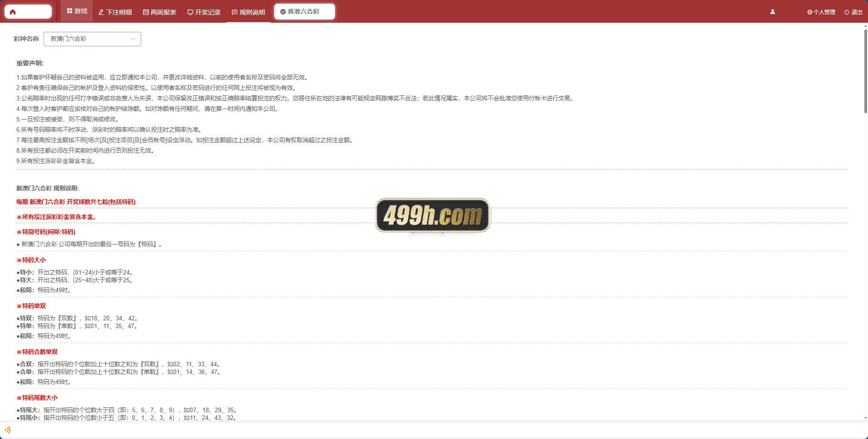Click the announcement speaker icon at the bottom
This screenshot has width=868, height=439.
pos(7,429)
